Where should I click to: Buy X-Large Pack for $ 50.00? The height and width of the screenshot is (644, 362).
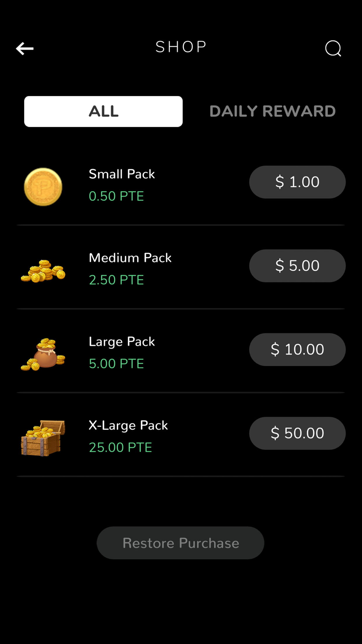[297, 433]
